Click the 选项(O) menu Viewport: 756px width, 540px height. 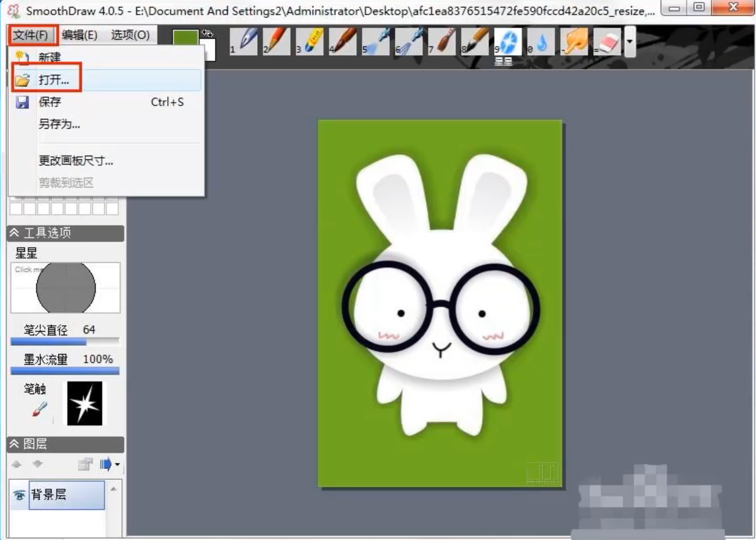pyautogui.click(x=130, y=35)
